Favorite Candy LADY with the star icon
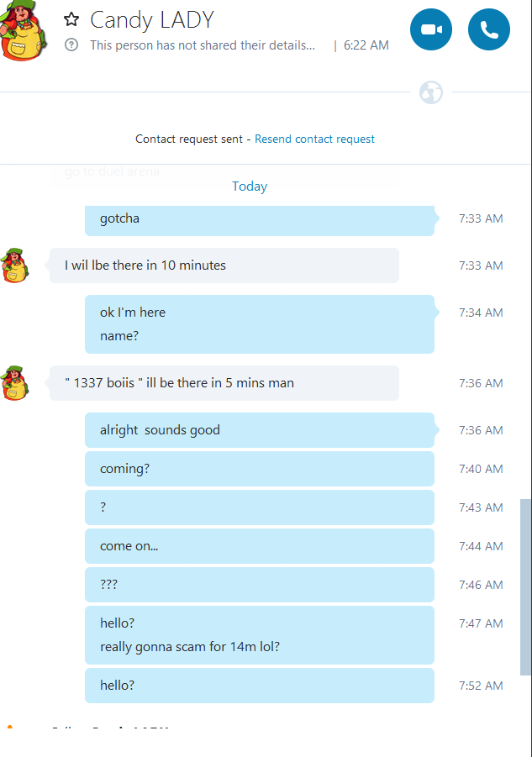 [x=71, y=19]
